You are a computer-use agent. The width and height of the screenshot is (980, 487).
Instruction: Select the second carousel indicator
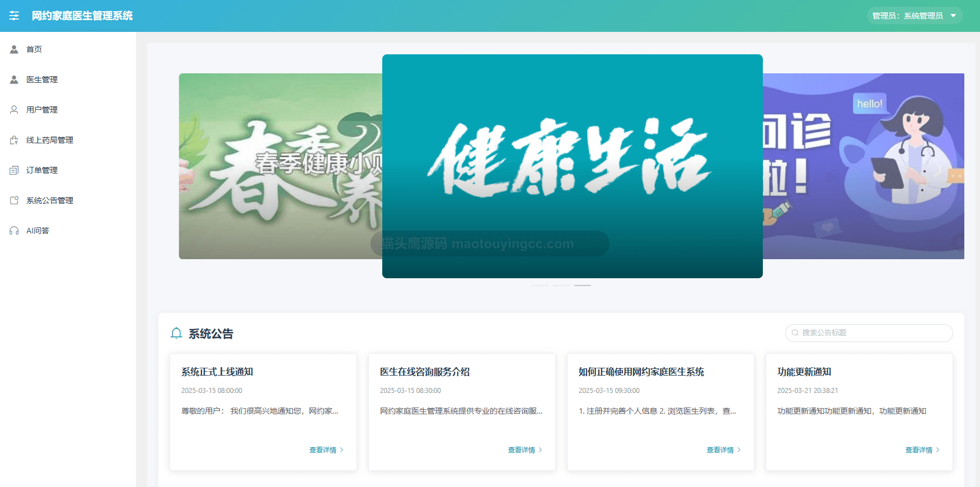(561, 285)
